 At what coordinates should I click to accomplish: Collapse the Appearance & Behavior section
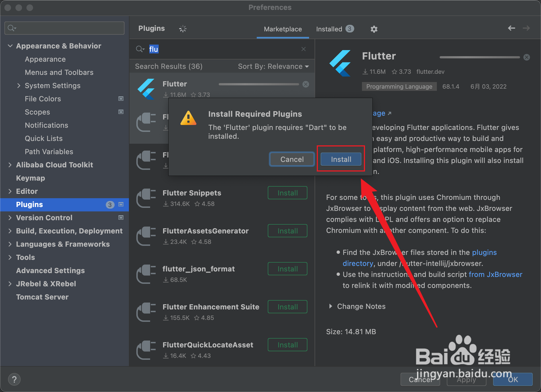tap(10, 46)
